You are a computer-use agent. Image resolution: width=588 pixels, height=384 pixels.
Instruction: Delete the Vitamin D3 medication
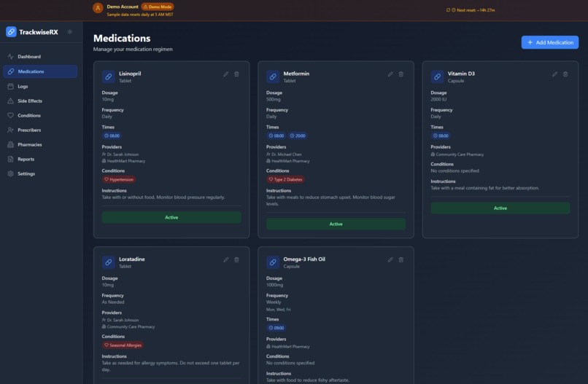[x=565, y=74]
